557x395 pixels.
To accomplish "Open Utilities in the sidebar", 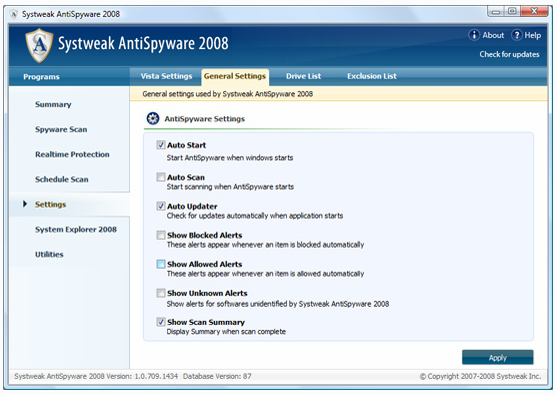I will click(49, 254).
